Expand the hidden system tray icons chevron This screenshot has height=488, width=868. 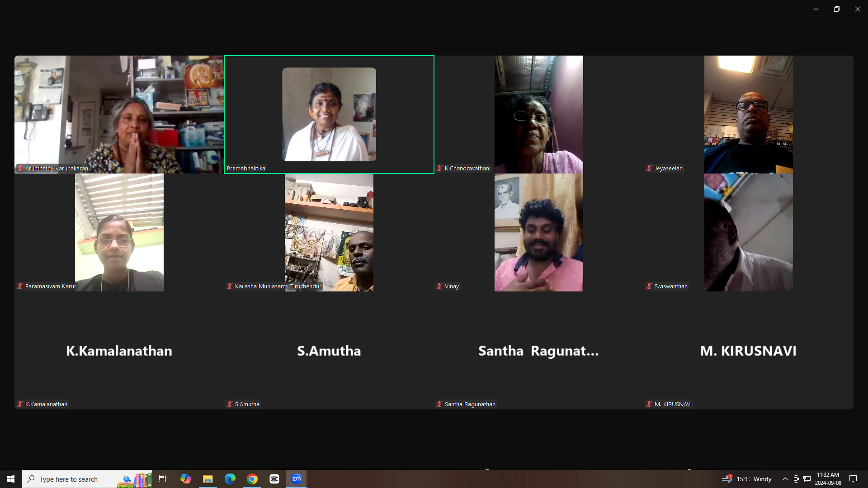click(x=785, y=479)
